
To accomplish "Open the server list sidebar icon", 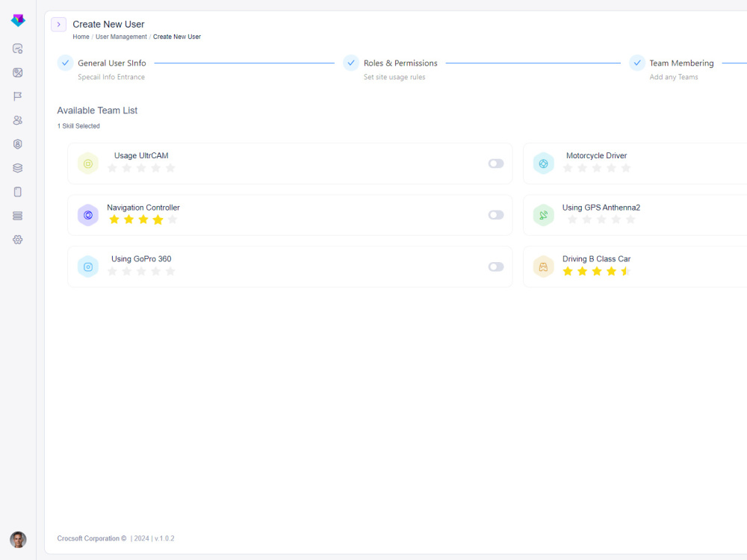I will click(x=18, y=216).
